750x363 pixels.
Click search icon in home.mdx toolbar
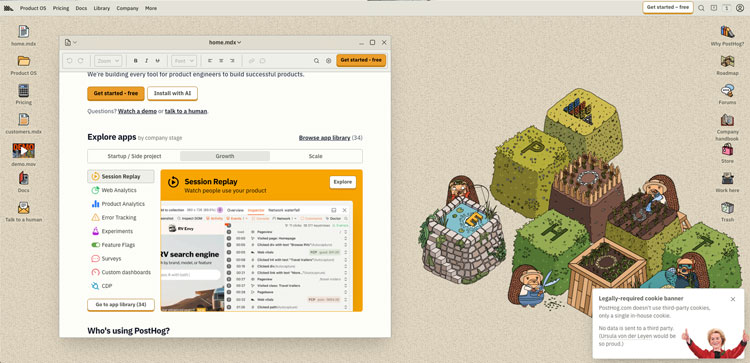pyautogui.click(x=316, y=61)
